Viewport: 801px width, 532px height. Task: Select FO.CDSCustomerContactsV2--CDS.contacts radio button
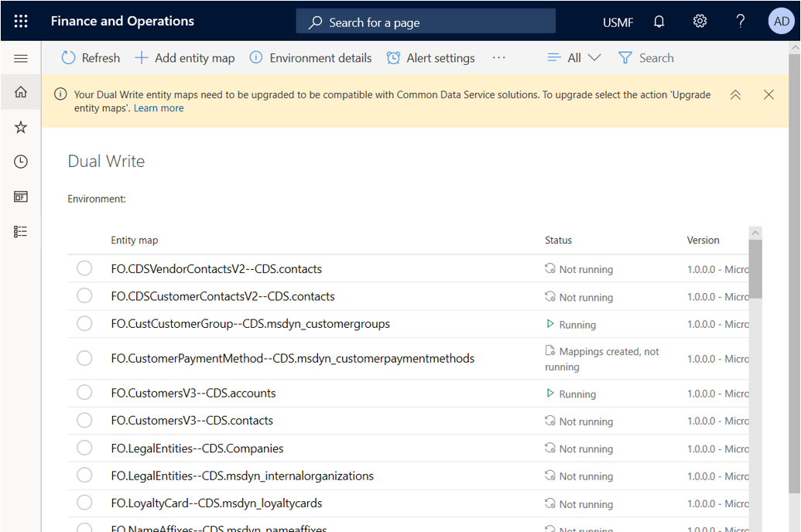(84, 295)
